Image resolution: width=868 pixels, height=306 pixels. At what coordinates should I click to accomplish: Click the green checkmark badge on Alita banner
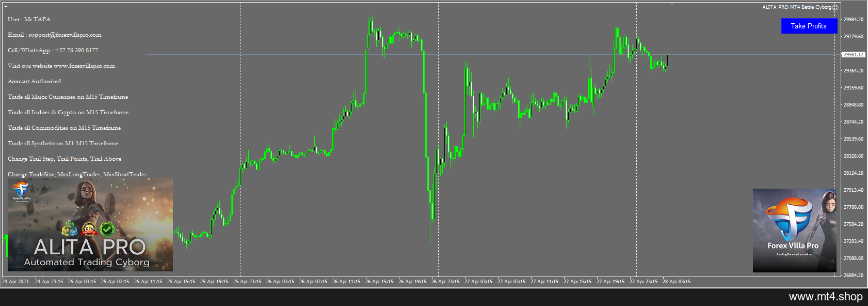pos(107,228)
